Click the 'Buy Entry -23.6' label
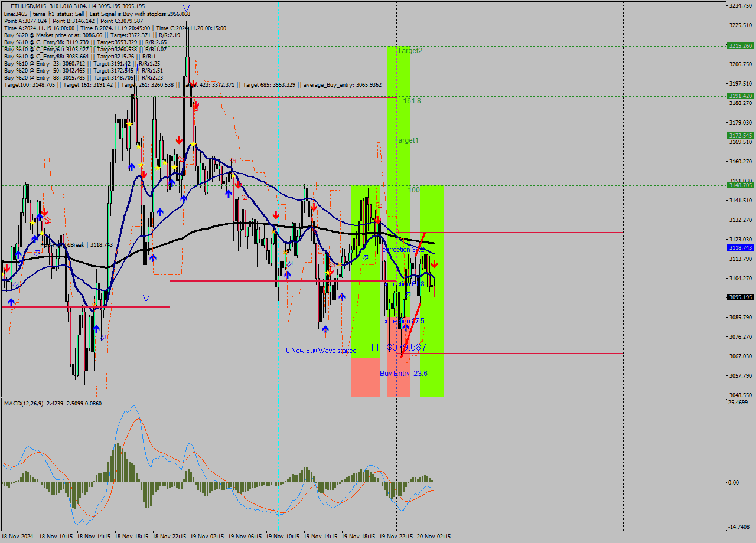This screenshot has height=543, width=756. [x=403, y=374]
